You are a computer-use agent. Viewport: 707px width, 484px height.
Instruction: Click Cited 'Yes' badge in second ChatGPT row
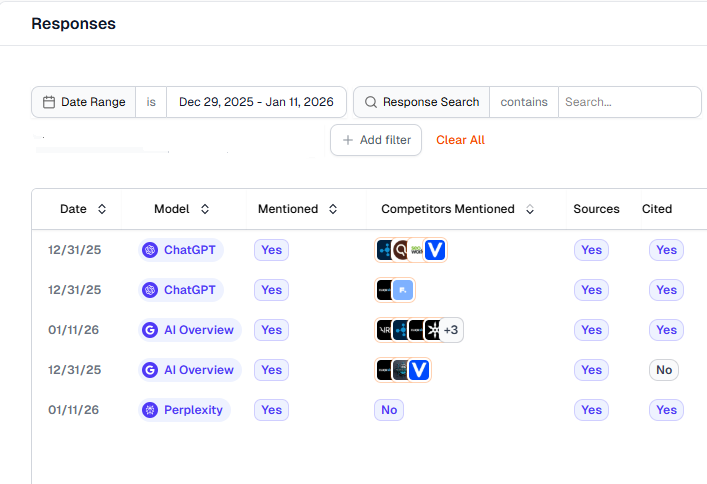[x=666, y=290]
